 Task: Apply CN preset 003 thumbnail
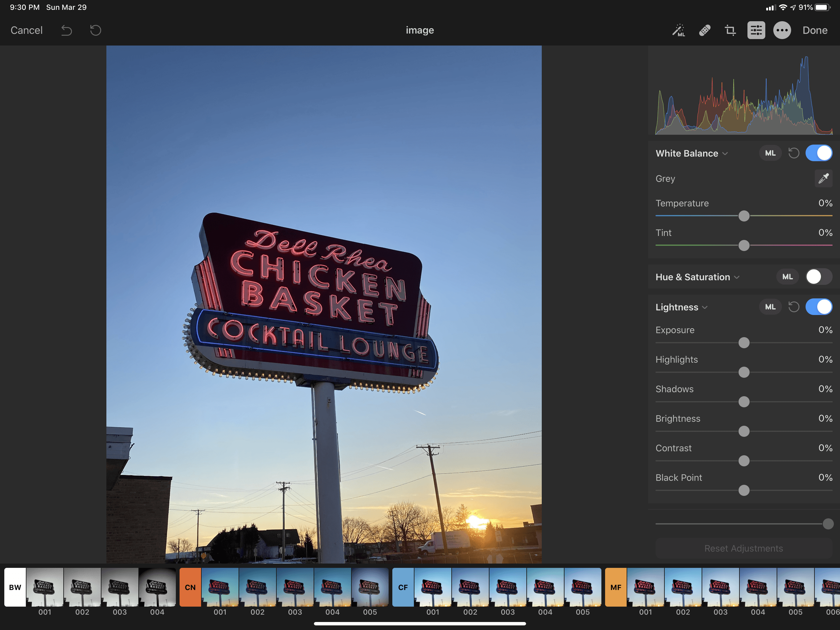pyautogui.click(x=295, y=588)
